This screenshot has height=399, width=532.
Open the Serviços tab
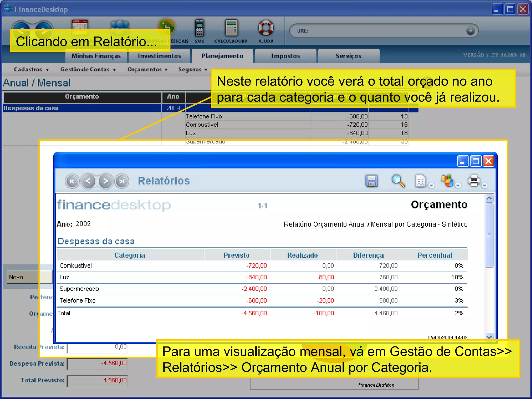tap(348, 56)
